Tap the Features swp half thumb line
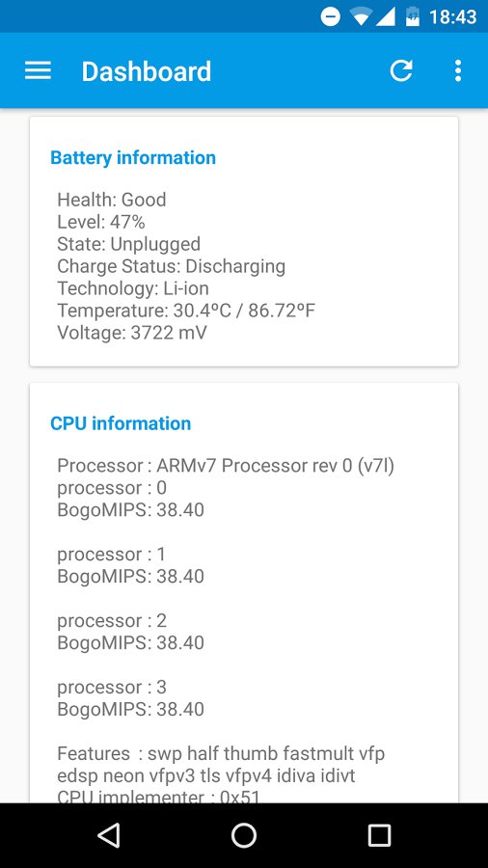This screenshot has height=868, width=488. (221, 753)
